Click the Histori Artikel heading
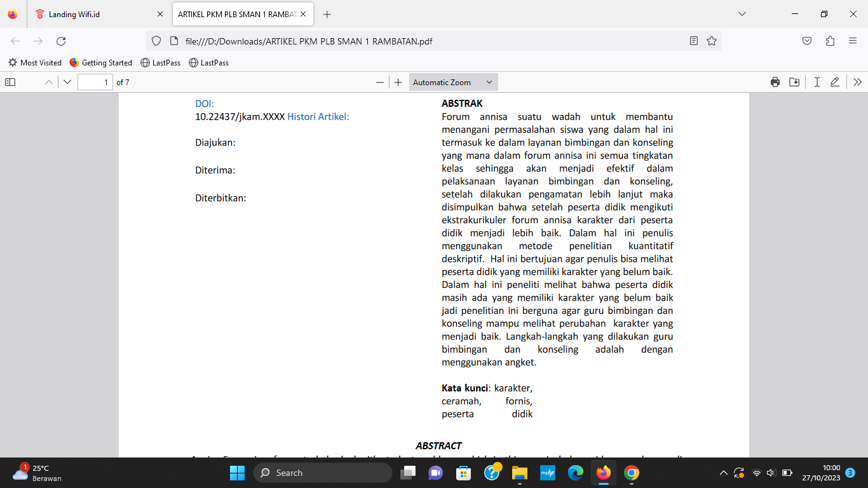Viewport: 868px width, 488px height. pos(318,116)
